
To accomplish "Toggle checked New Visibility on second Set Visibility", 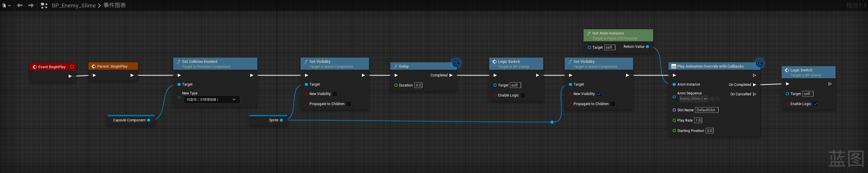I will click(599, 94).
